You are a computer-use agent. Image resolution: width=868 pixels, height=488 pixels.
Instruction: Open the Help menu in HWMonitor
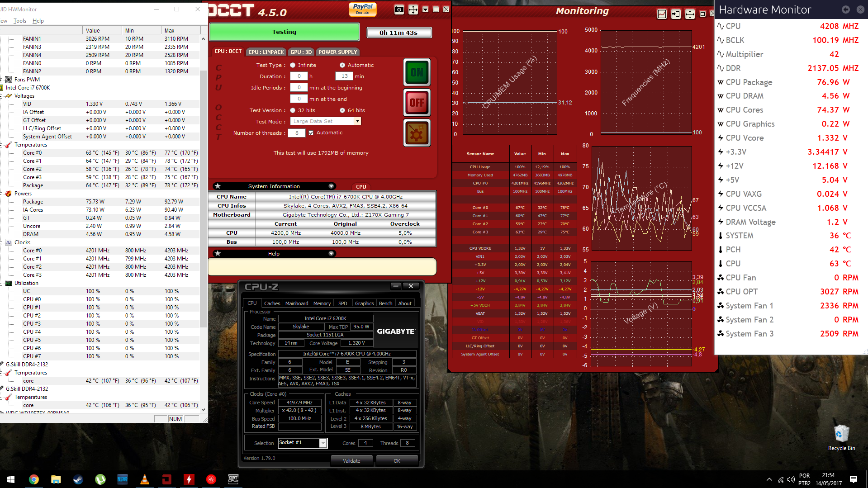coord(38,21)
